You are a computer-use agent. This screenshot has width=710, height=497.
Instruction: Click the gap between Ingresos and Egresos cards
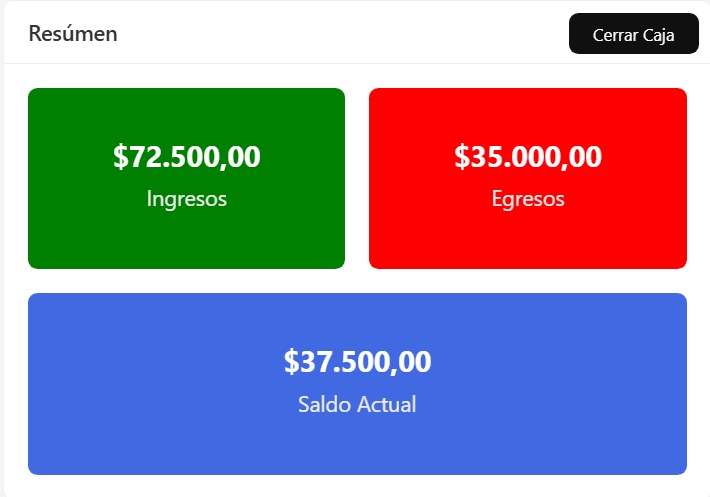coord(357,178)
